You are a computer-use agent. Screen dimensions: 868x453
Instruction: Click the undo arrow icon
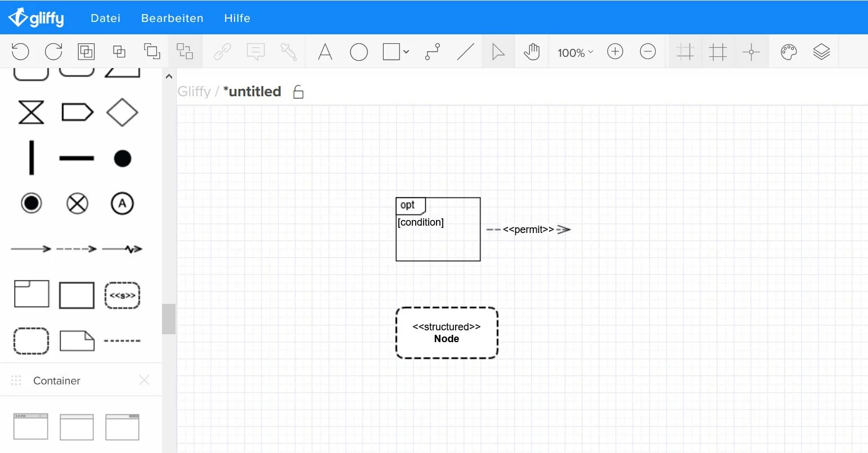pos(20,52)
